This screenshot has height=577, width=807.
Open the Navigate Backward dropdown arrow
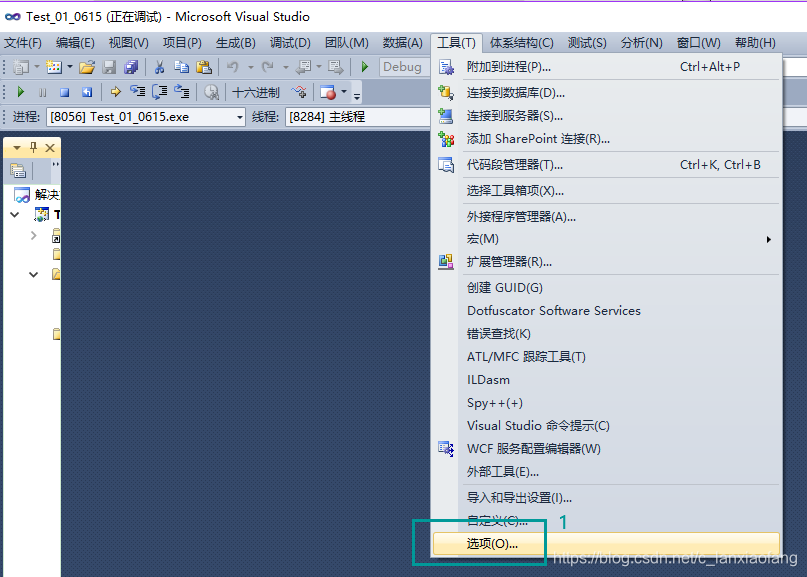[319, 67]
